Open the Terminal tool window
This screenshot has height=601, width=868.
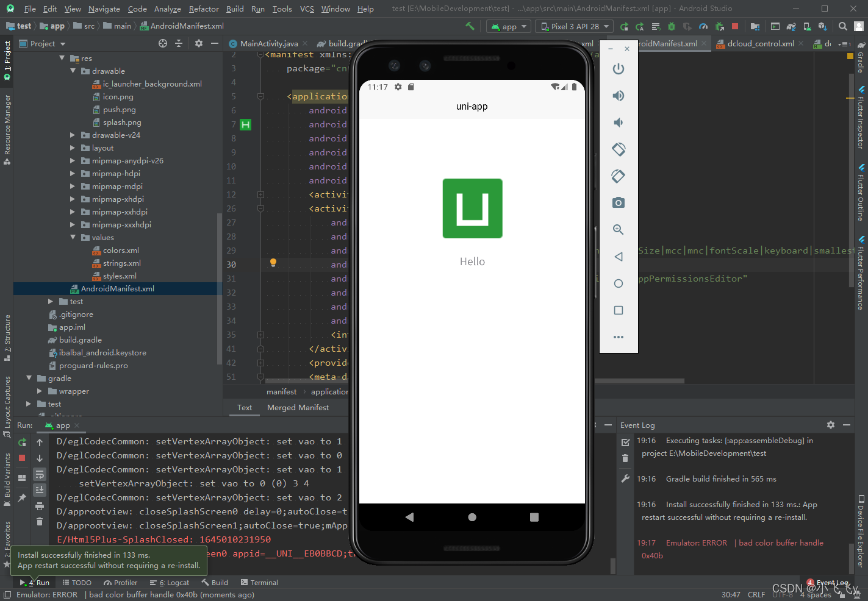pyautogui.click(x=260, y=582)
